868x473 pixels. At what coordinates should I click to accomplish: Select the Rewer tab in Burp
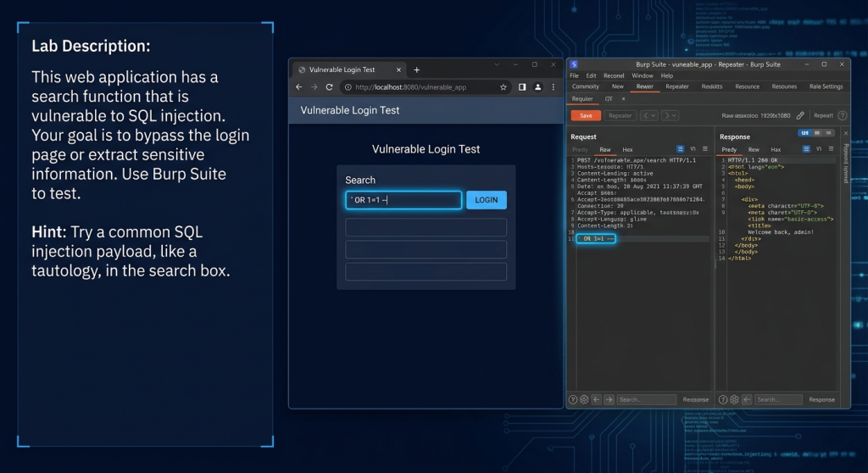click(x=645, y=86)
